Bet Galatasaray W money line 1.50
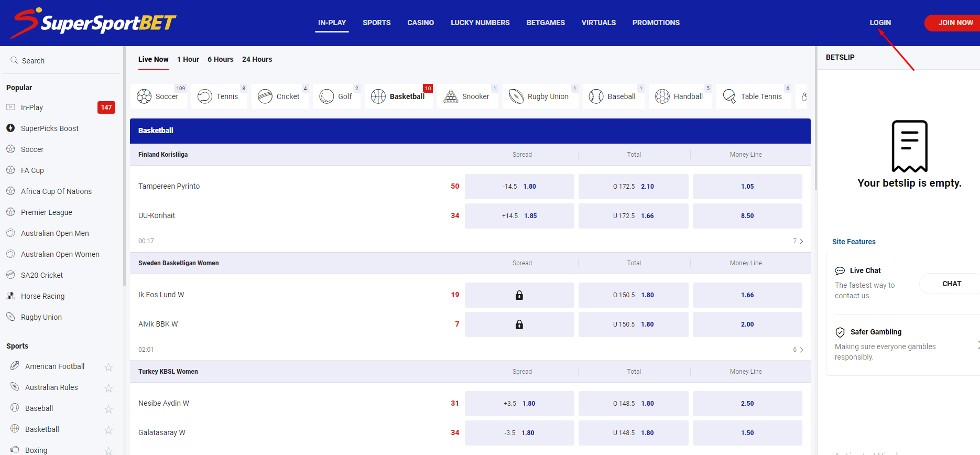Viewport: 980px width, 455px height. coord(747,433)
